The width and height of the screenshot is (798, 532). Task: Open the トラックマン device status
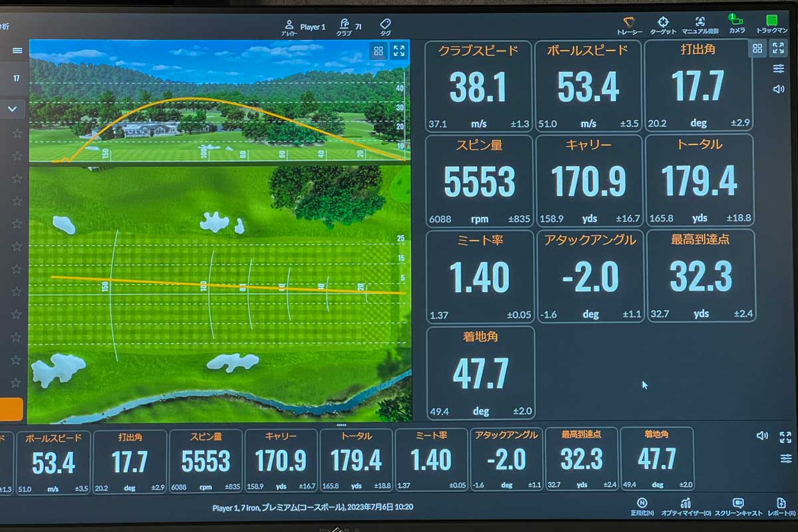tap(771, 25)
